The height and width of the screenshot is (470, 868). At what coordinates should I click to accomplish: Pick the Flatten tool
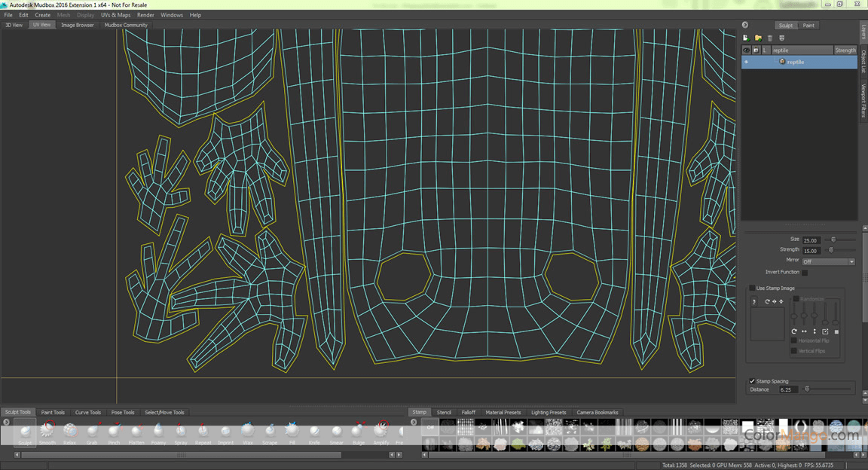coord(136,432)
